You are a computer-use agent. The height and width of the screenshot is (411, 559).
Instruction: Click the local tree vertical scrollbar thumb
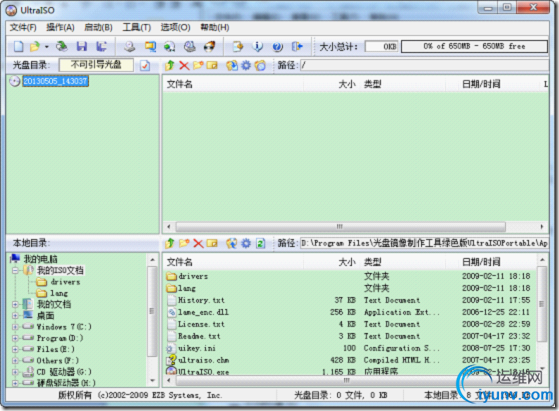[152, 311]
